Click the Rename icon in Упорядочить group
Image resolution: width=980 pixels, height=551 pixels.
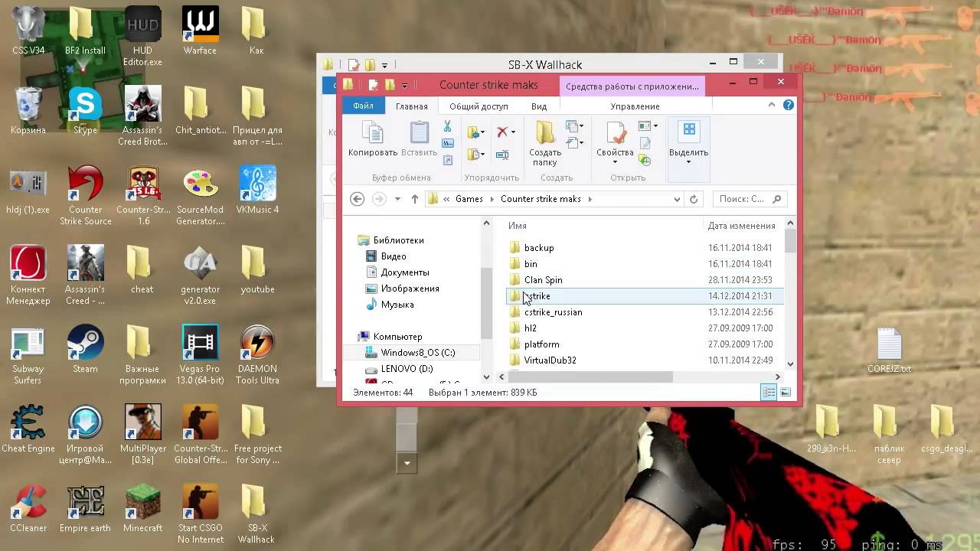pos(502,155)
